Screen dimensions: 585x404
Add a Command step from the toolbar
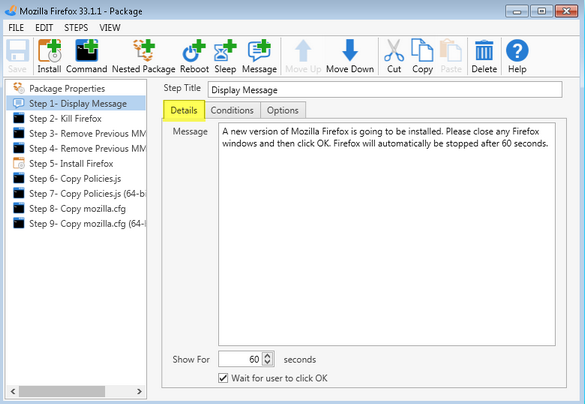[87, 56]
